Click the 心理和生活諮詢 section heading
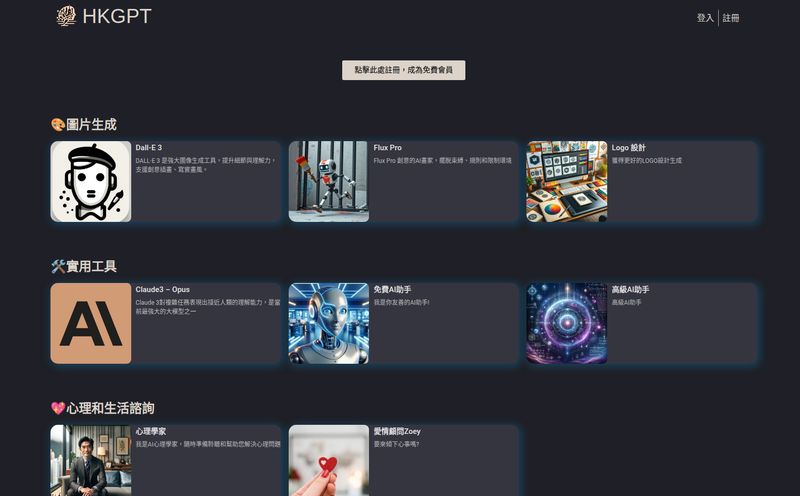This screenshot has height=496, width=800. point(110,408)
